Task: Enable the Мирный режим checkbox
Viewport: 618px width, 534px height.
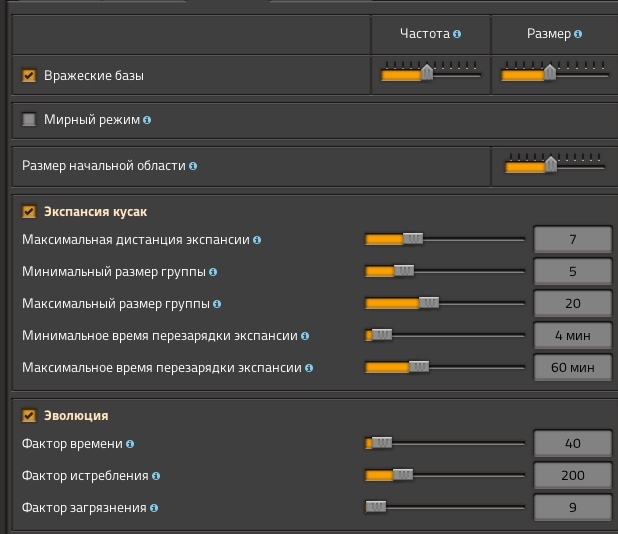Action: coord(29,120)
